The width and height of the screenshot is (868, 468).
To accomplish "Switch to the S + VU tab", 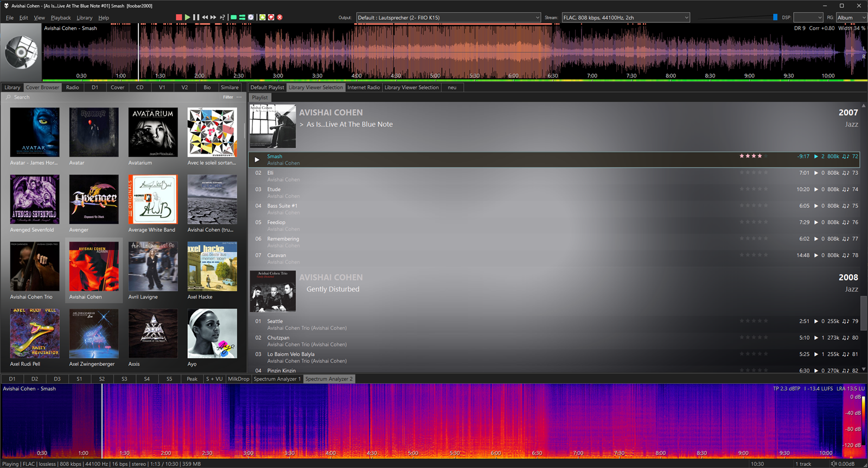I will tap(214, 379).
